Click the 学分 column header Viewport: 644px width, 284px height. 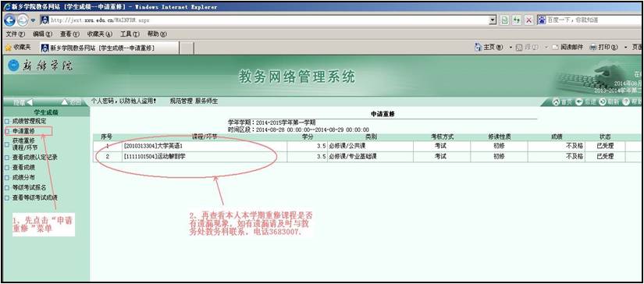pyautogui.click(x=308, y=137)
